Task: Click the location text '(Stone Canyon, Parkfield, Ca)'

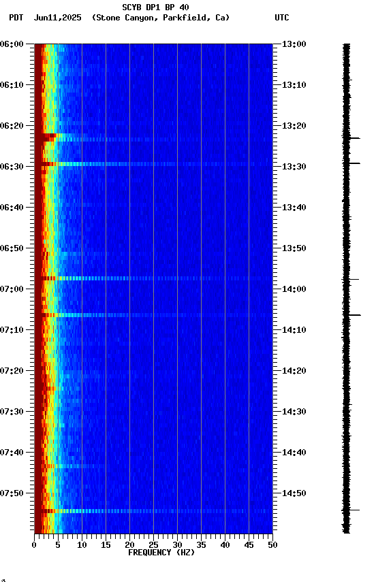Action: click(161, 18)
